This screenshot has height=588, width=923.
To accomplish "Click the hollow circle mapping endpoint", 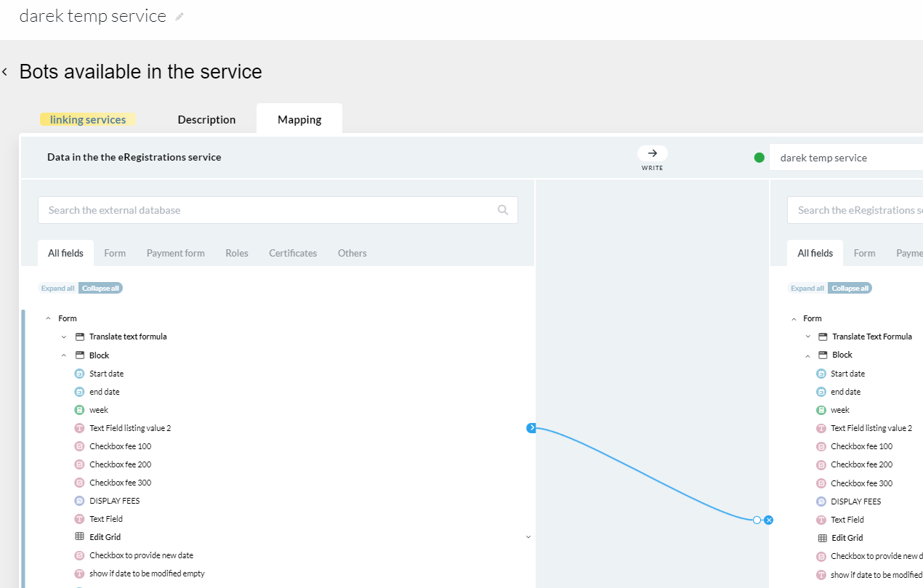I will (757, 520).
